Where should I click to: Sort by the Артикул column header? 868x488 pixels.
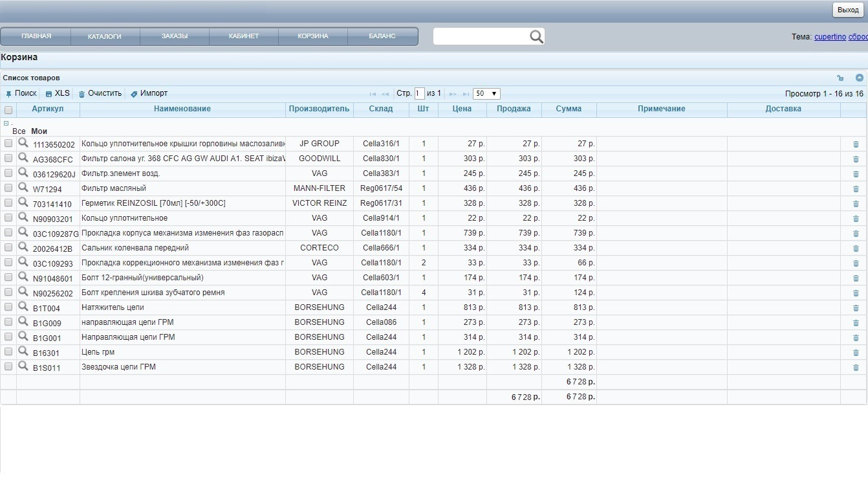point(48,109)
